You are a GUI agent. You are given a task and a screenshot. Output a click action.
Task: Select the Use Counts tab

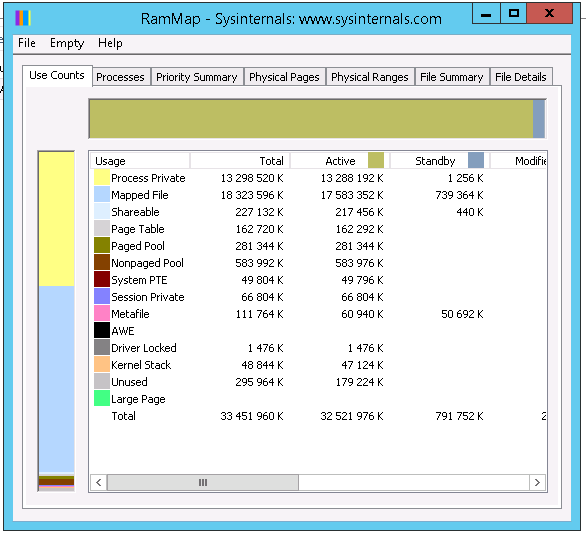coord(57,75)
